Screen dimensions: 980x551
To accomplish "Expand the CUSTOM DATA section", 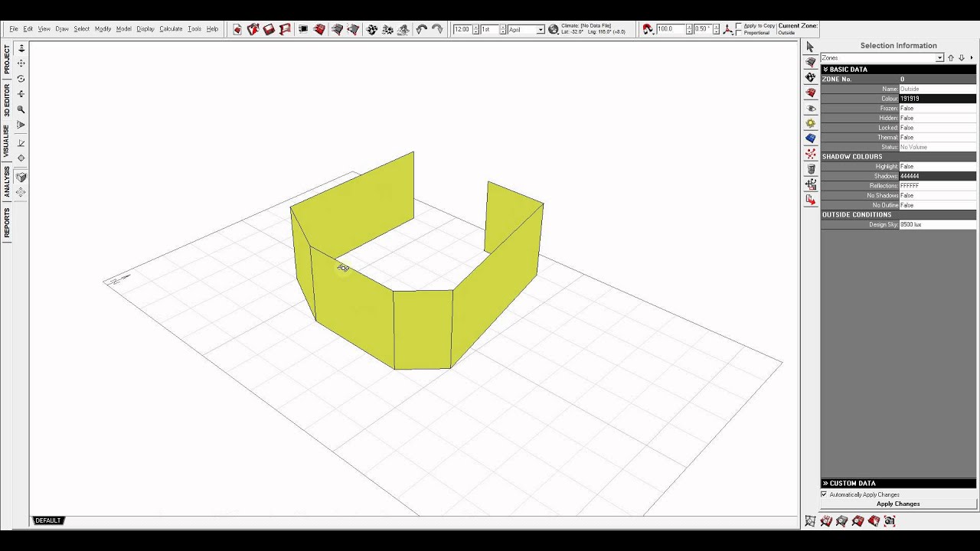I will pyautogui.click(x=899, y=483).
